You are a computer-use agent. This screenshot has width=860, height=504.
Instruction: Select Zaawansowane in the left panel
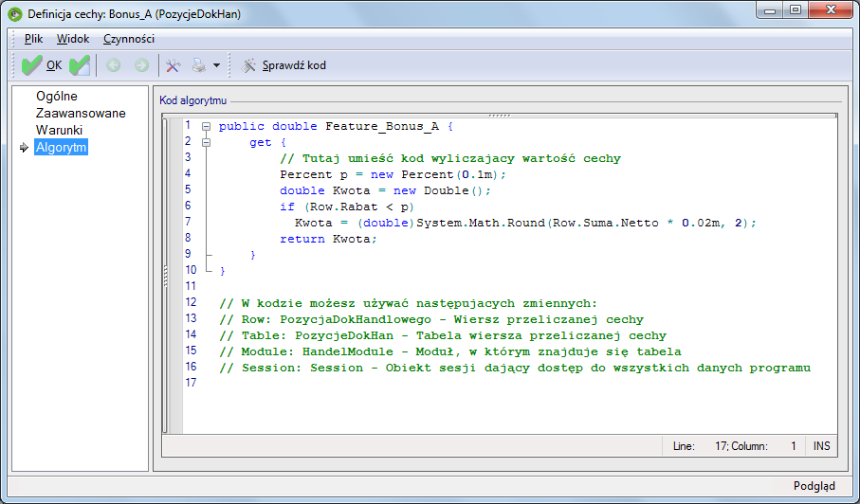pos(81,113)
